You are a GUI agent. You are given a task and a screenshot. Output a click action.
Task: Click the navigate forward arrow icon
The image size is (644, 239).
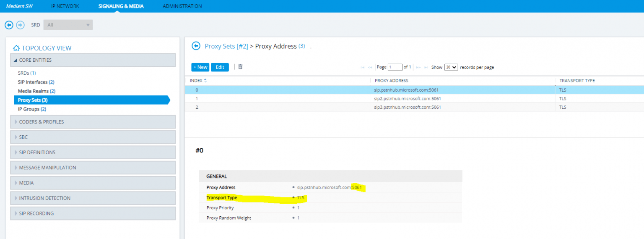coord(20,25)
